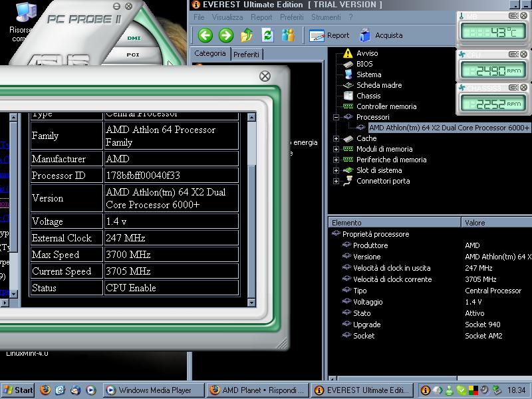532x399 pixels.
Task: Switch to AMD Planet Firefox taskbar button
Action: pos(257,390)
